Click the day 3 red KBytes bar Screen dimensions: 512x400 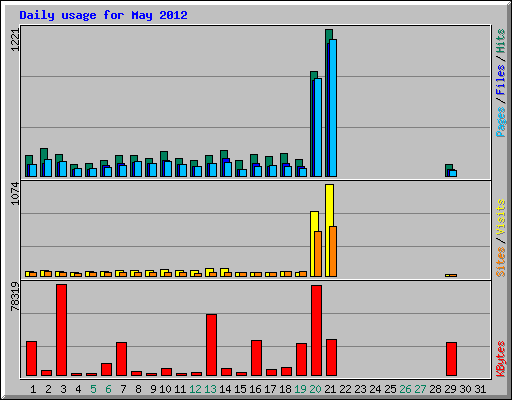(61, 330)
